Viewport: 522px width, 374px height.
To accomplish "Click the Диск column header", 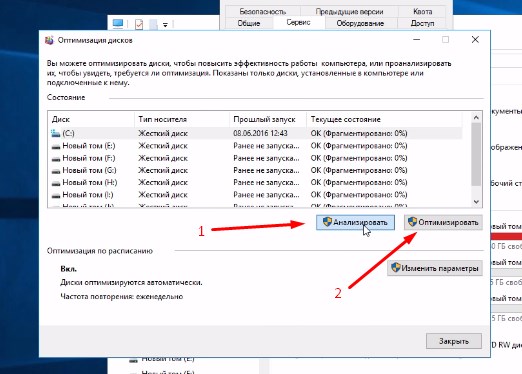I will coord(91,119).
